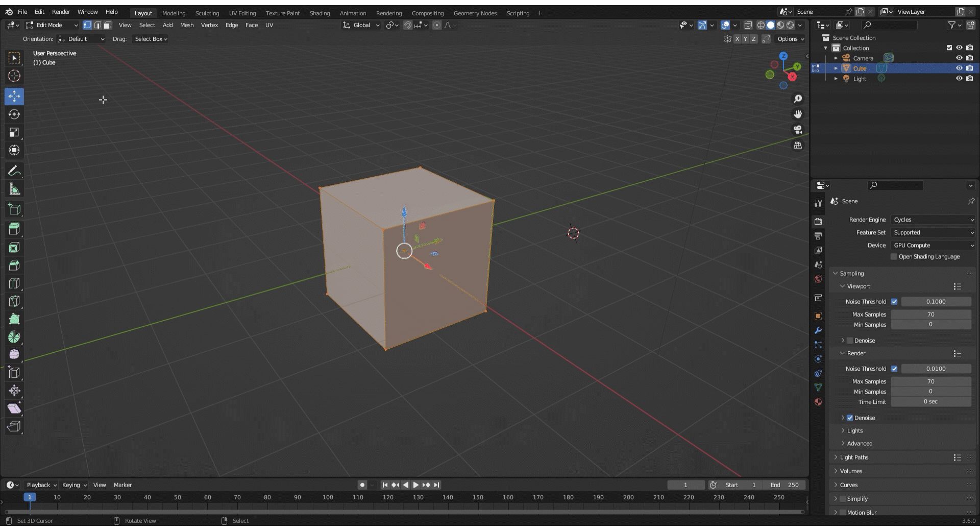Click the viewport Max Samples field
This screenshot has width=980, height=531.
pos(930,315)
